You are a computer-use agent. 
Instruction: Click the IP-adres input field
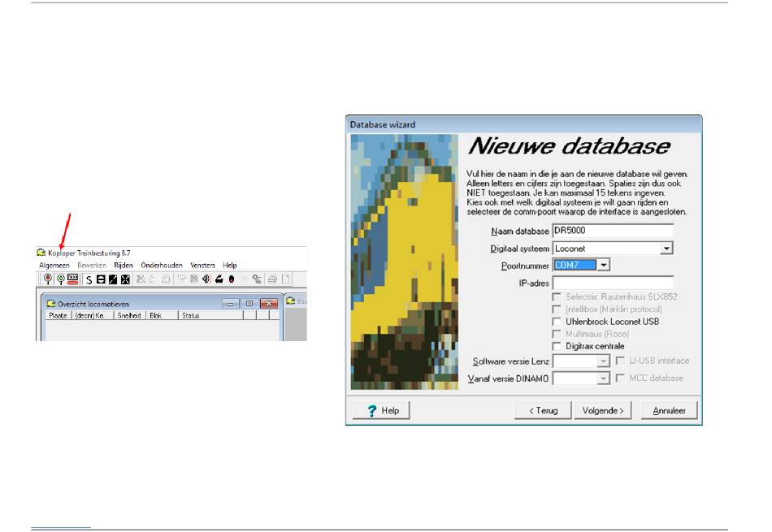[x=613, y=283]
